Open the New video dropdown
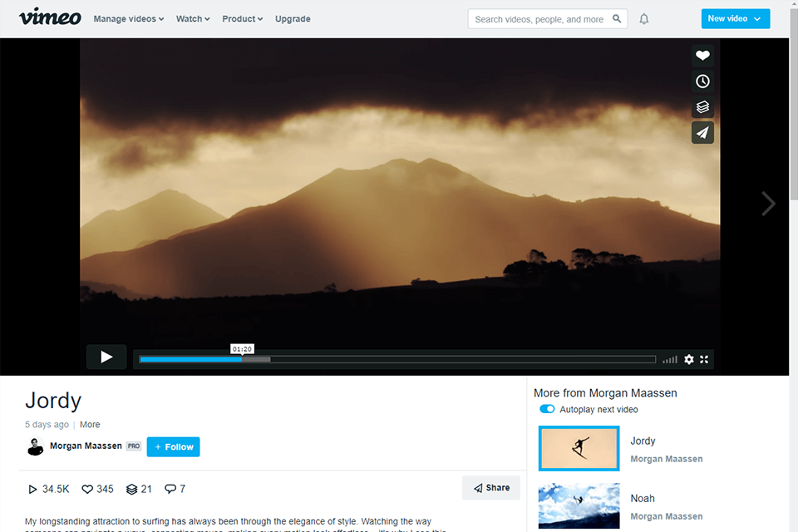 pyautogui.click(x=736, y=17)
